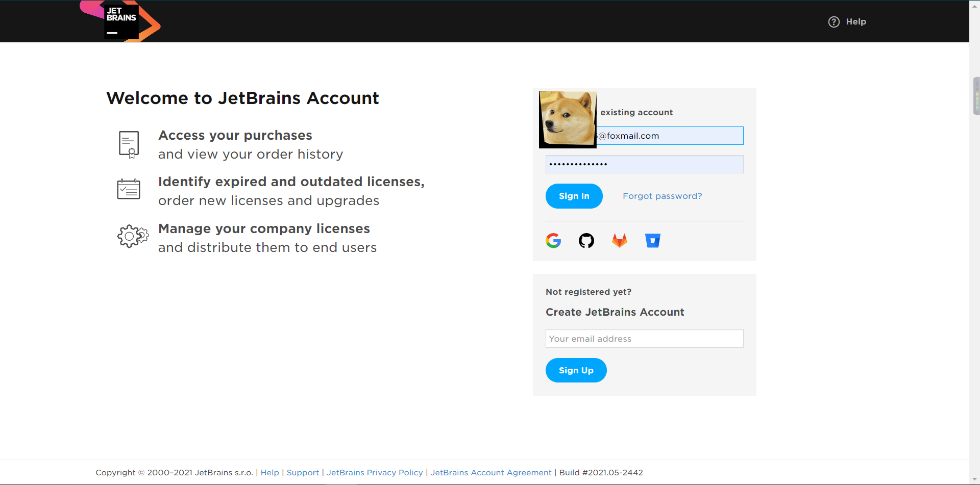Screen dimensions: 980x485
Task: Click the masked password field
Action: (644, 164)
